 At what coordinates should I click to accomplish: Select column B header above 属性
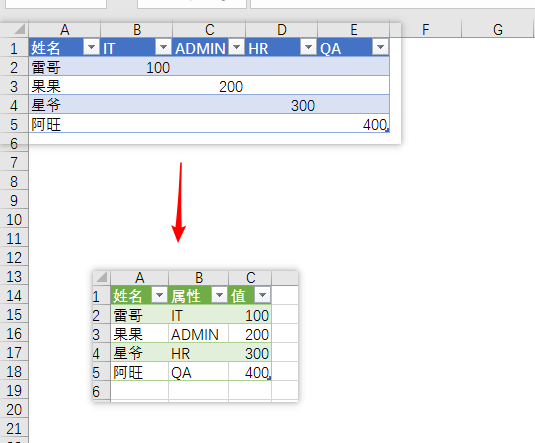click(x=199, y=278)
